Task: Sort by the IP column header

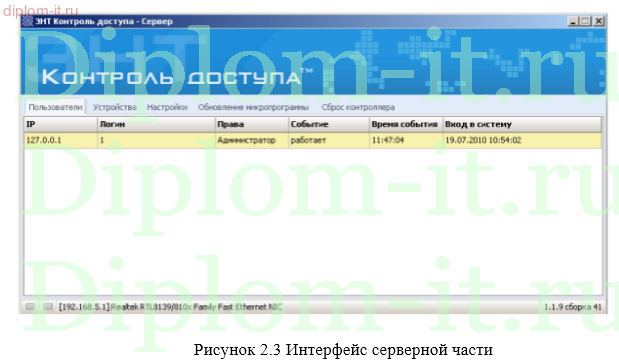Action: tap(60, 124)
